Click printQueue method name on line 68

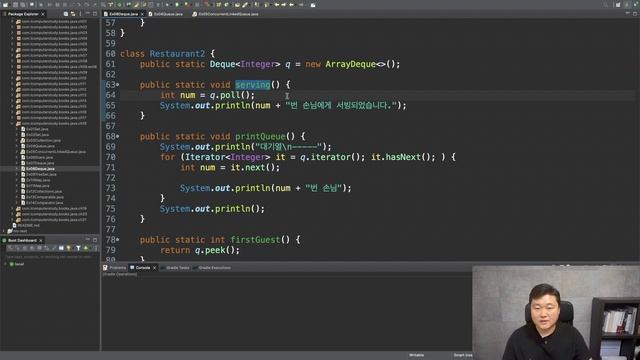coord(260,136)
